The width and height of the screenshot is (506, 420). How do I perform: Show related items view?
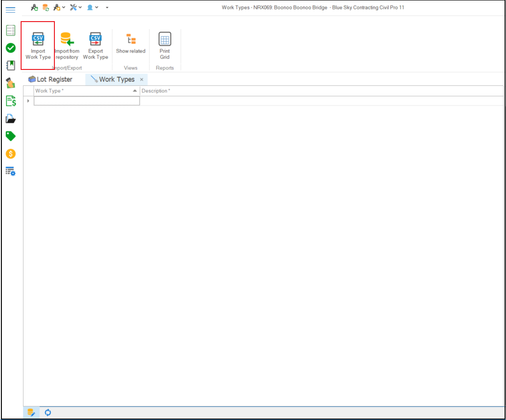point(131,44)
